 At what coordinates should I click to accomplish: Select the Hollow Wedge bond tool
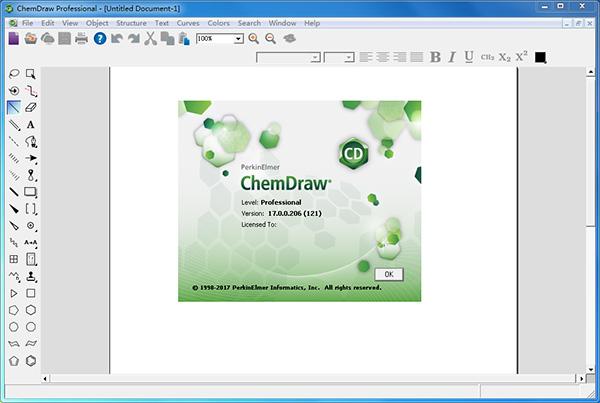pyautogui.click(x=14, y=225)
